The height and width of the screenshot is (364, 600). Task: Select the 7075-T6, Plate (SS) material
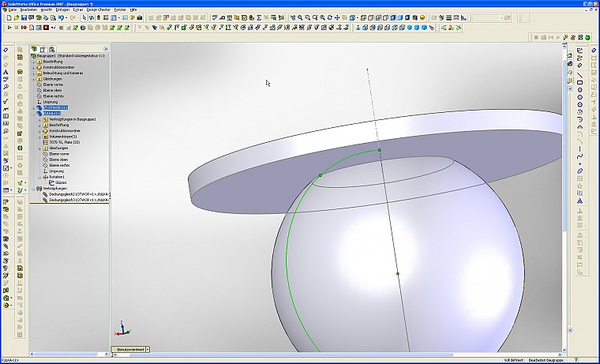pos(64,142)
